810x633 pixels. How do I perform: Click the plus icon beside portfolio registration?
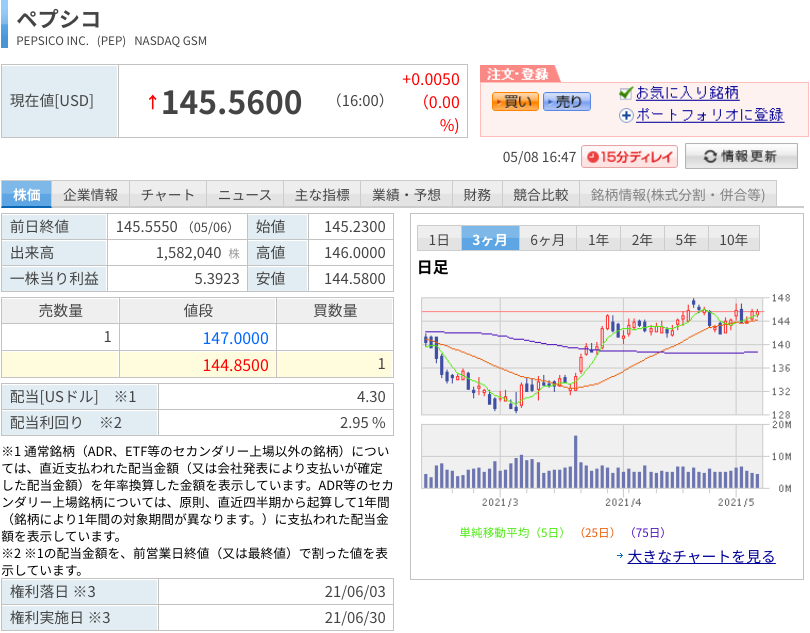626,115
